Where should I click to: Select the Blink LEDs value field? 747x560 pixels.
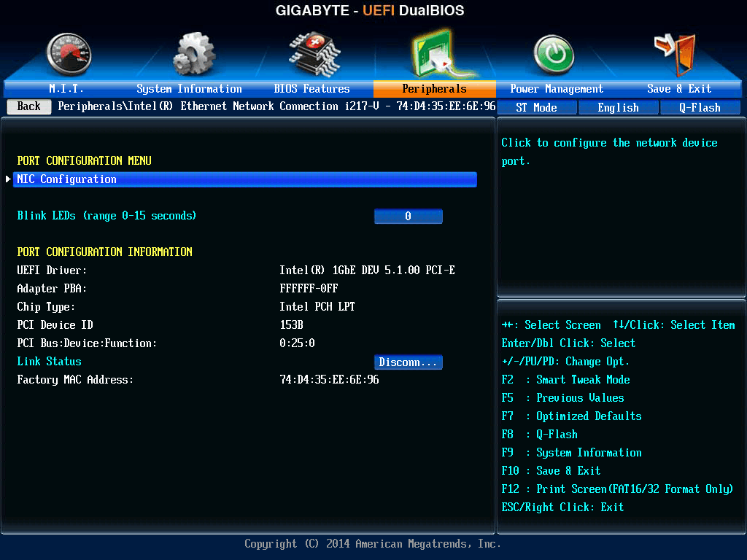tap(409, 216)
